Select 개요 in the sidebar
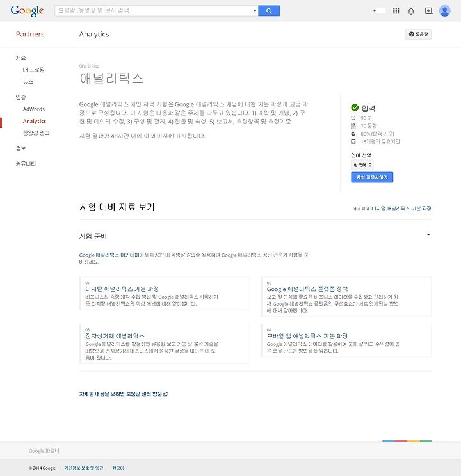 (x=20, y=58)
